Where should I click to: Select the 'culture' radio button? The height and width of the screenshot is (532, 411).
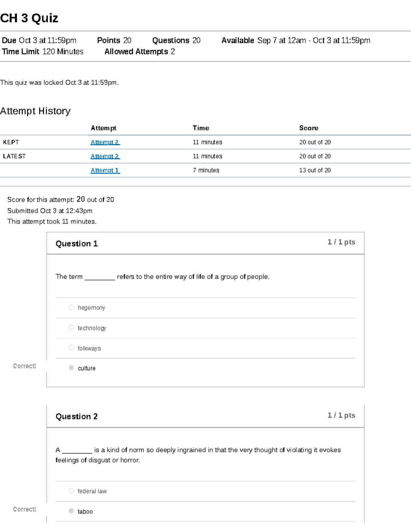(71, 368)
